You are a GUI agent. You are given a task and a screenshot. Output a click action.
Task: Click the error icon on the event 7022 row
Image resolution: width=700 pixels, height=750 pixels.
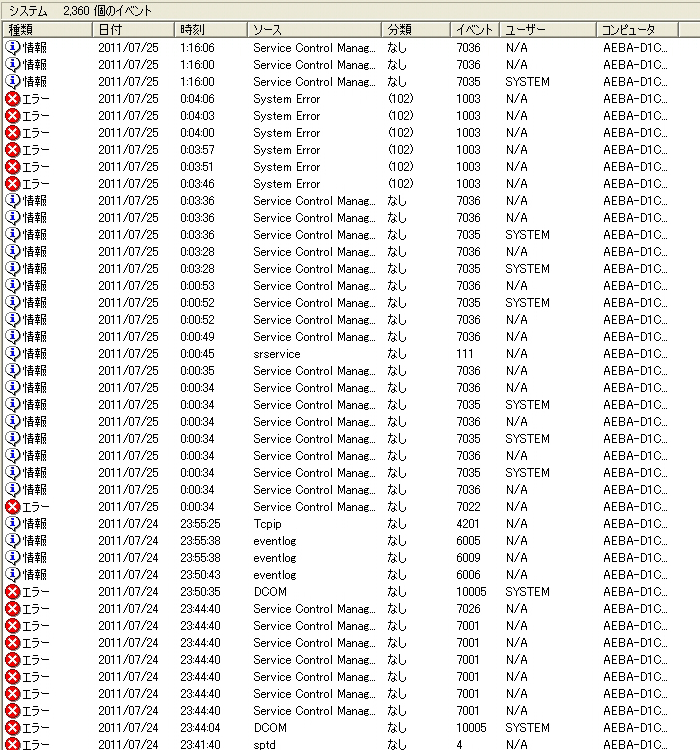[13, 507]
